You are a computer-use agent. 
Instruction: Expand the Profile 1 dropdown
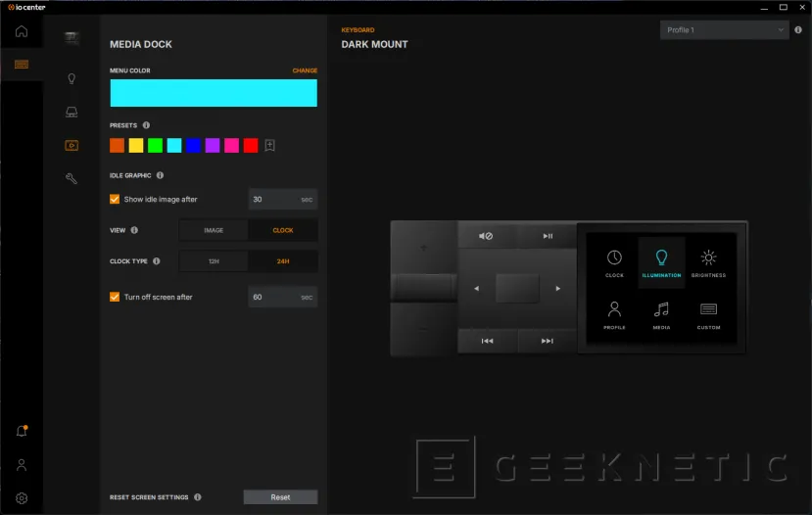(x=724, y=30)
